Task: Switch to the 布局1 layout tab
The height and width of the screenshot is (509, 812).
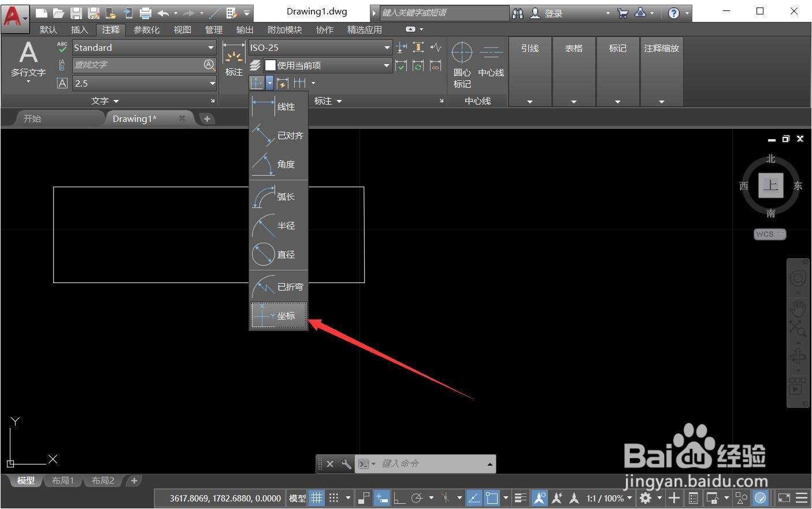Action: 62,480
